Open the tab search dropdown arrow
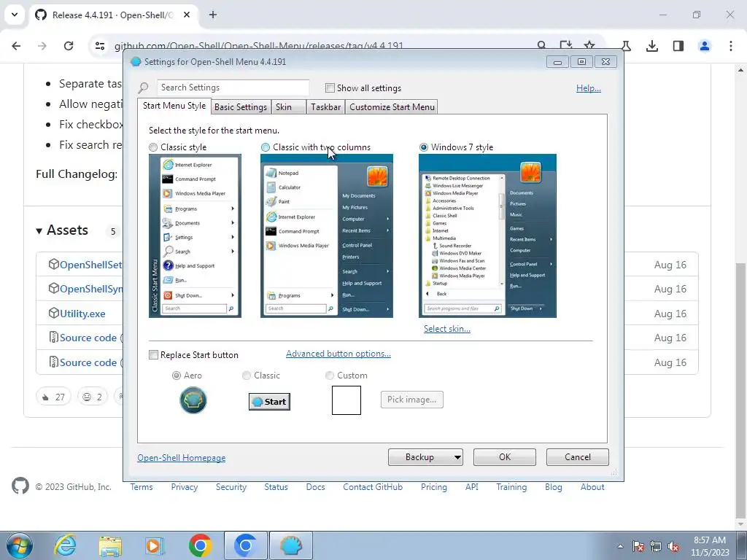The width and height of the screenshot is (747, 560). point(15,15)
